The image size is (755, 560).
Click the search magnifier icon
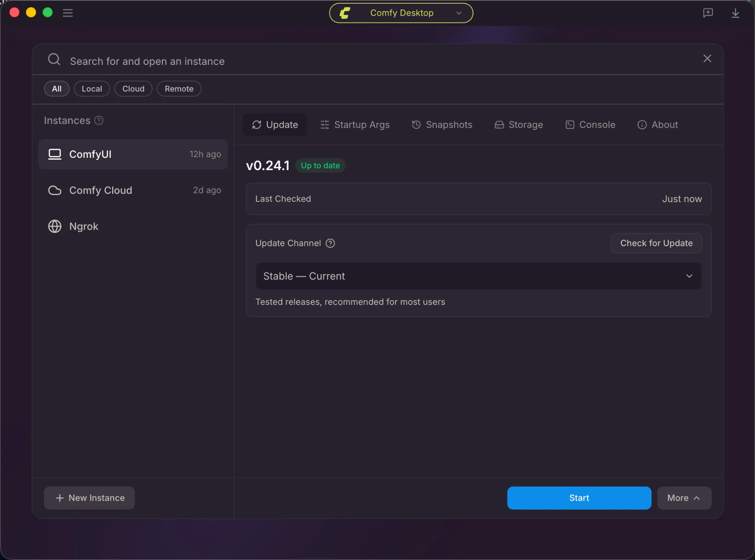click(x=54, y=60)
